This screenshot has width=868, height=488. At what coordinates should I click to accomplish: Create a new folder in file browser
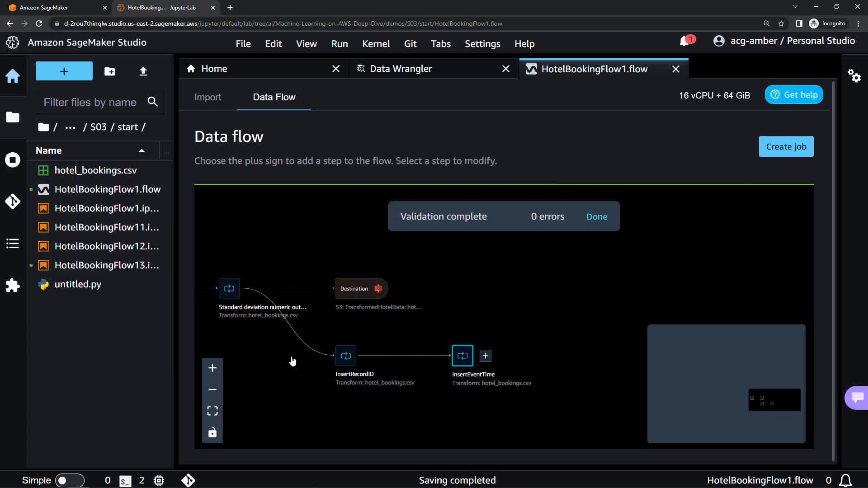coord(110,71)
